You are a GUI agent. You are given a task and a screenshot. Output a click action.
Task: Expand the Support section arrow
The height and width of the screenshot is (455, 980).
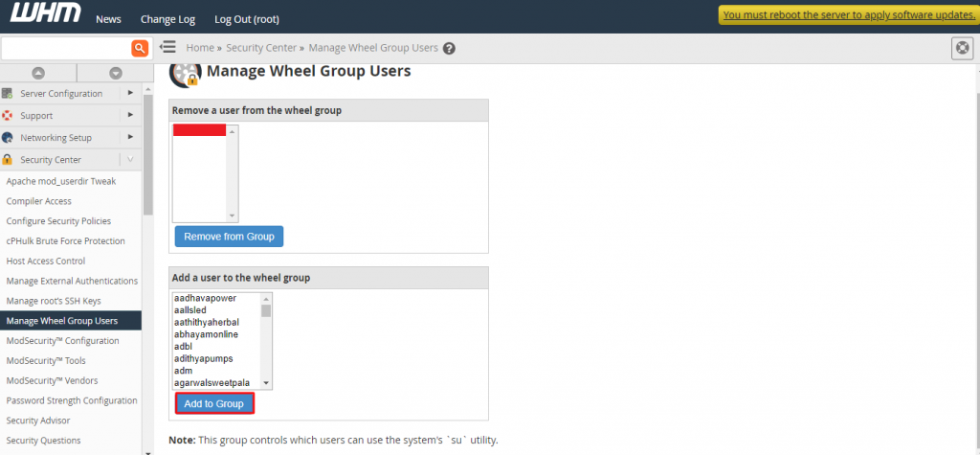tap(130, 115)
